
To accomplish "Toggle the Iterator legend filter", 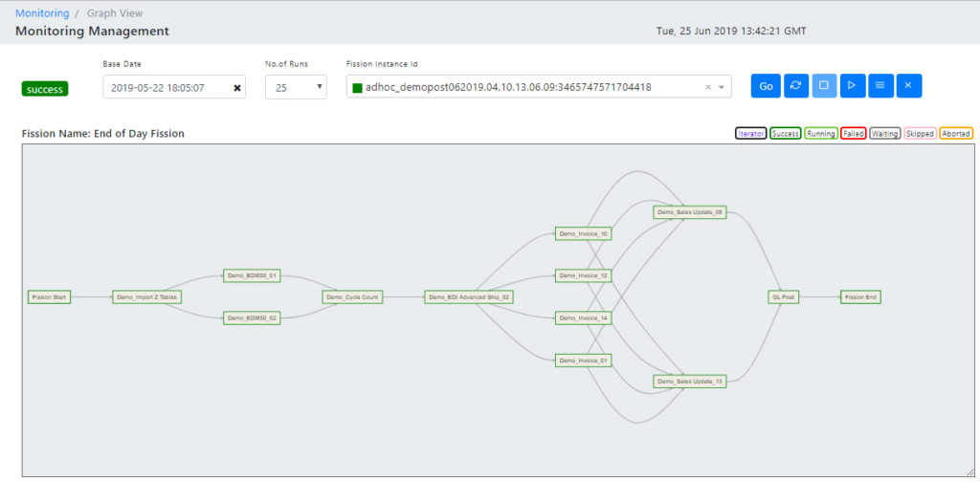I will coord(751,134).
